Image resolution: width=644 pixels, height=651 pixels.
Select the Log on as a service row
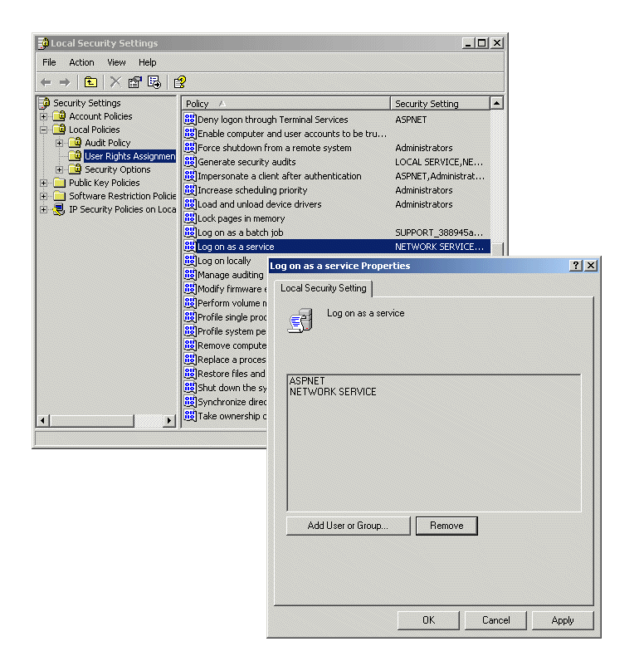pyautogui.click(x=337, y=247)
